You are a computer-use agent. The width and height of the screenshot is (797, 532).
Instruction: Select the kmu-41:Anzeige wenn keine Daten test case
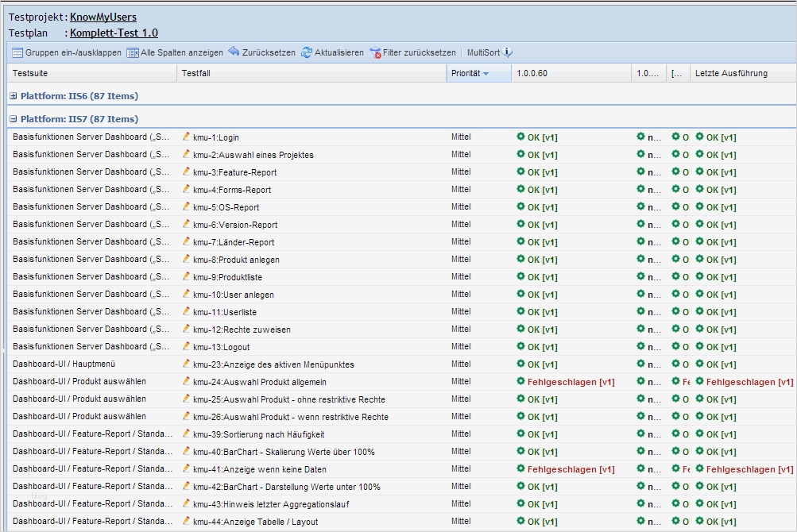[260, 469]
